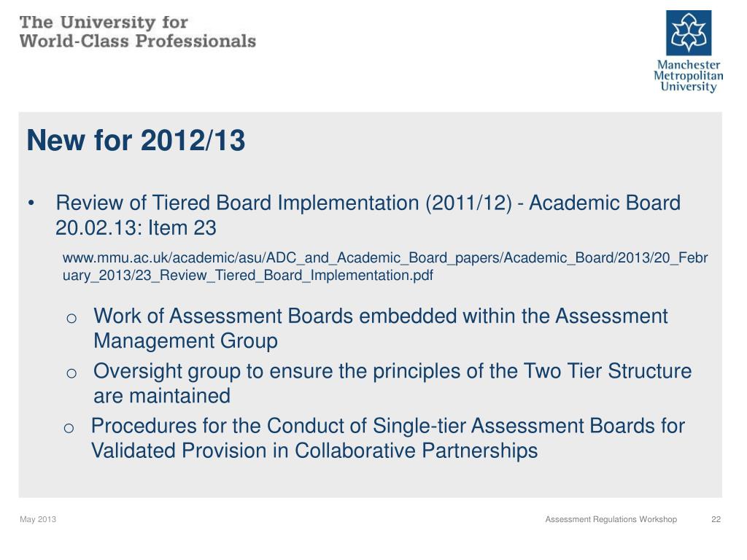Click the slide number 22 in footer
Image resolution: width=747 pixels, height=560 pixels.
coord(716,519)
